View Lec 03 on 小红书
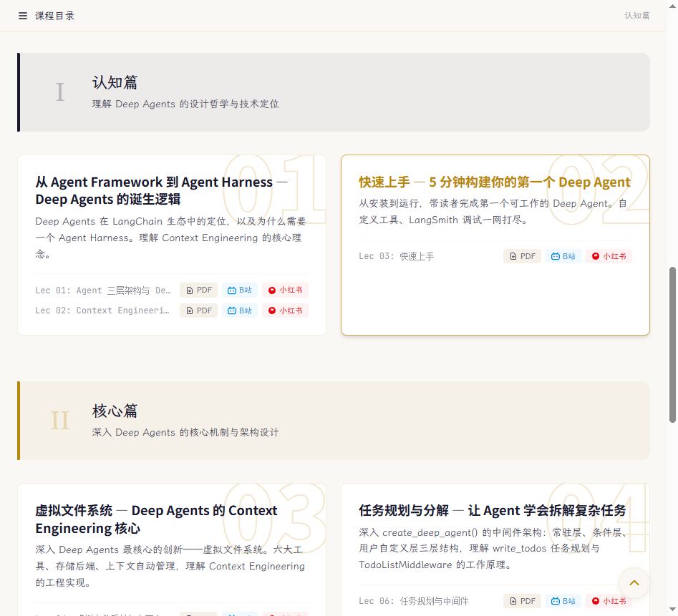The width and height of the screenshot is (678, 616). coord(609,256)
